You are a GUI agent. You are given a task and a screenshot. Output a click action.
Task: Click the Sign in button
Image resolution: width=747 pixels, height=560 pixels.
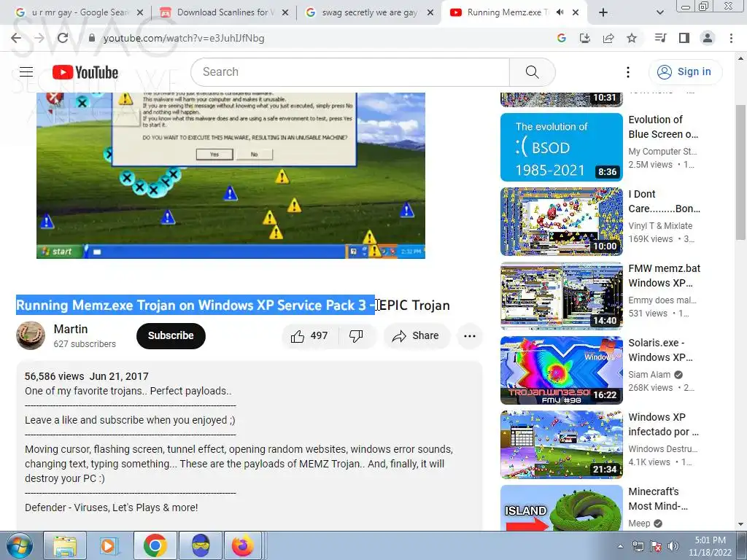coord(685,72)
